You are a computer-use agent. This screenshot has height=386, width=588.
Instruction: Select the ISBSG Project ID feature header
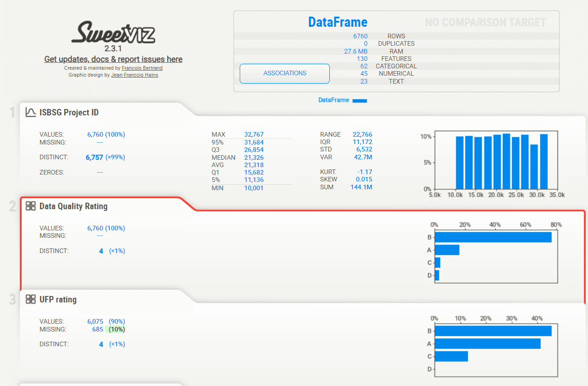pyautogui.click(x=69, y=112)
